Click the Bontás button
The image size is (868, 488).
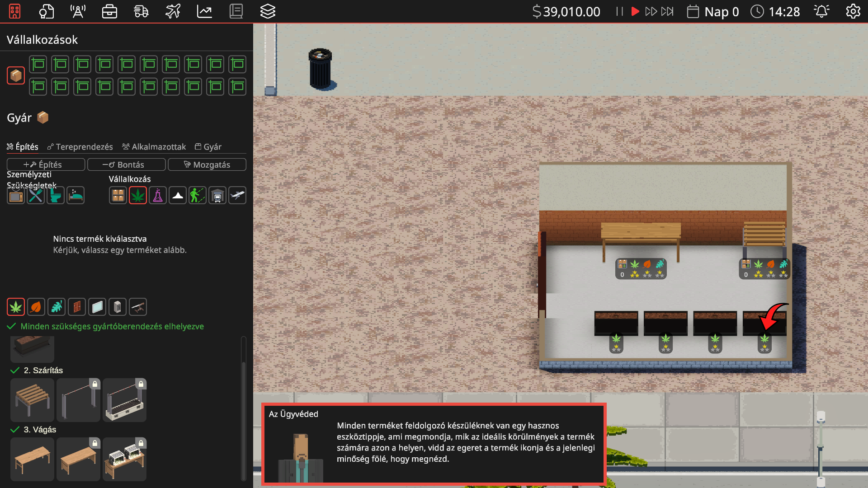tap(127, 164)
